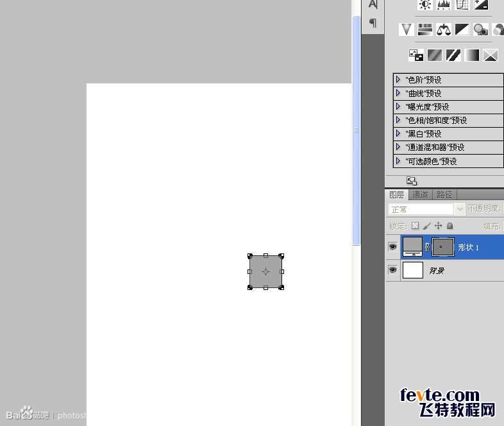Expand the "色相/饱和度"预设 list

[398, 120]
